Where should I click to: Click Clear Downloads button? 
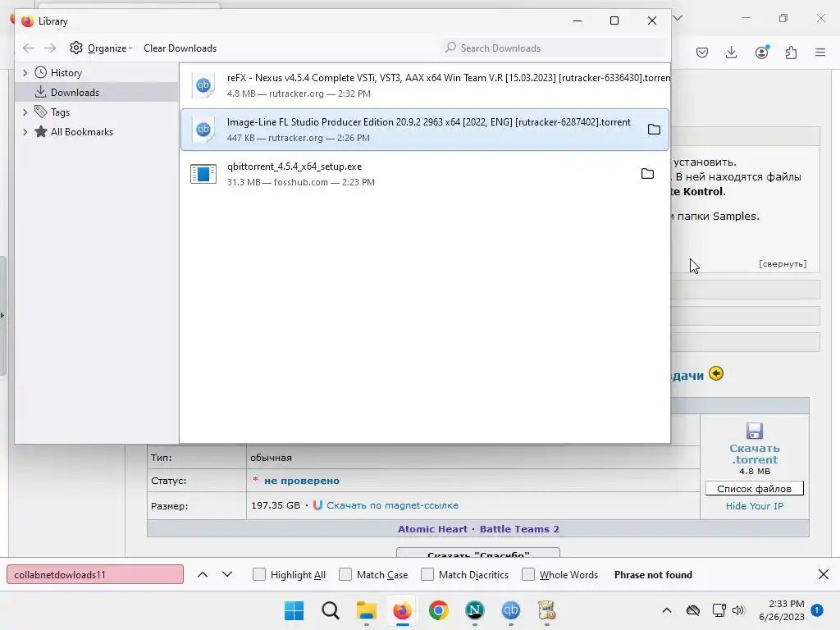(180, 48)
